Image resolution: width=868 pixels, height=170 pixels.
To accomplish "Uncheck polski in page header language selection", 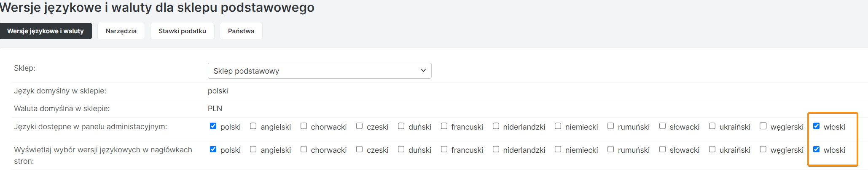I will [x=213, y=149].
